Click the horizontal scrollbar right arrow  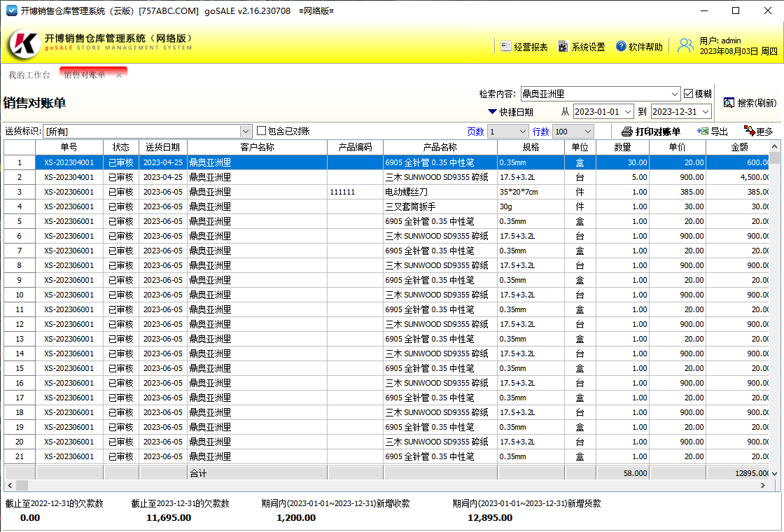pyautogui.click(x=773, y=485)
